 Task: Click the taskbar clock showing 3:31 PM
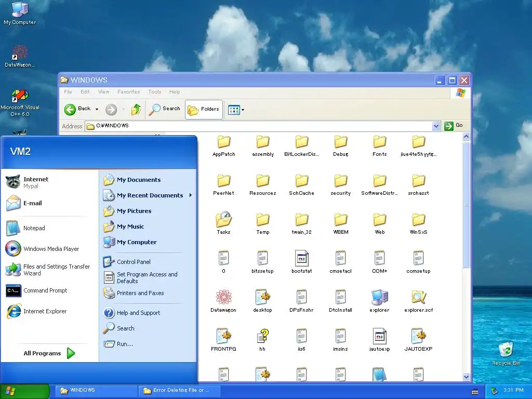(513, 390)
